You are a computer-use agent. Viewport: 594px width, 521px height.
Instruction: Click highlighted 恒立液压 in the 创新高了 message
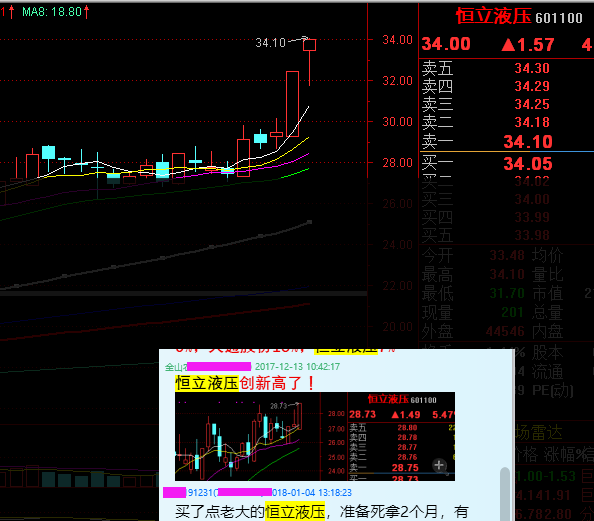207,383
